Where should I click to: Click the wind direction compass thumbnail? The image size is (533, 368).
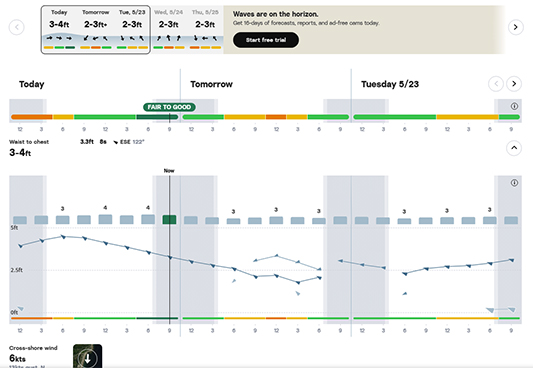(87, 356)
